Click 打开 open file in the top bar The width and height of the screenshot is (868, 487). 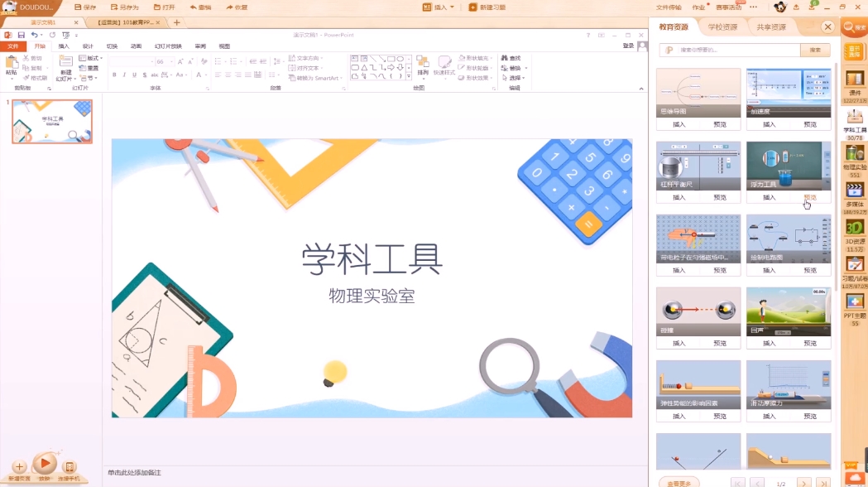click(165, 7)
